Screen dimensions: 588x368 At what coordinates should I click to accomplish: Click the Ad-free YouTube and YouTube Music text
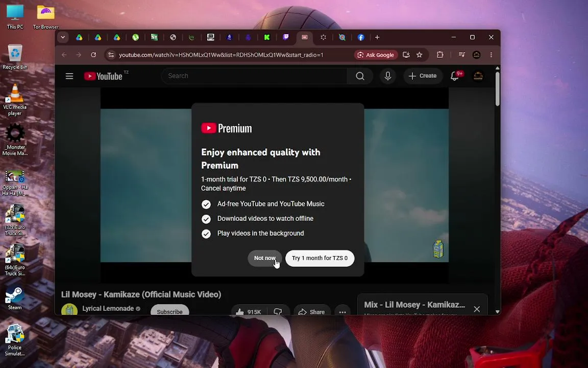pos(271,204)
